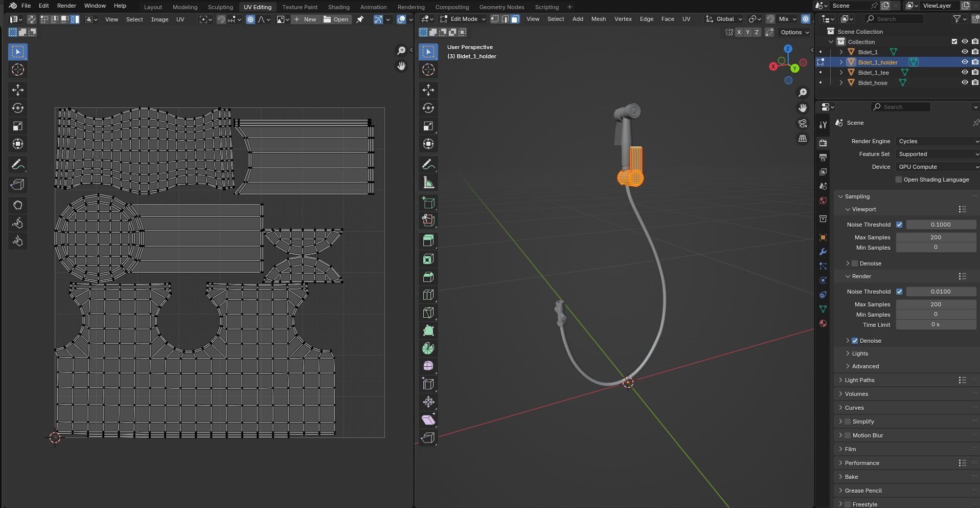Toggle Render Noise Threshold checkbox
This screenshot has width=980, height=508.
pyautogui.click(x=899, y=292)
